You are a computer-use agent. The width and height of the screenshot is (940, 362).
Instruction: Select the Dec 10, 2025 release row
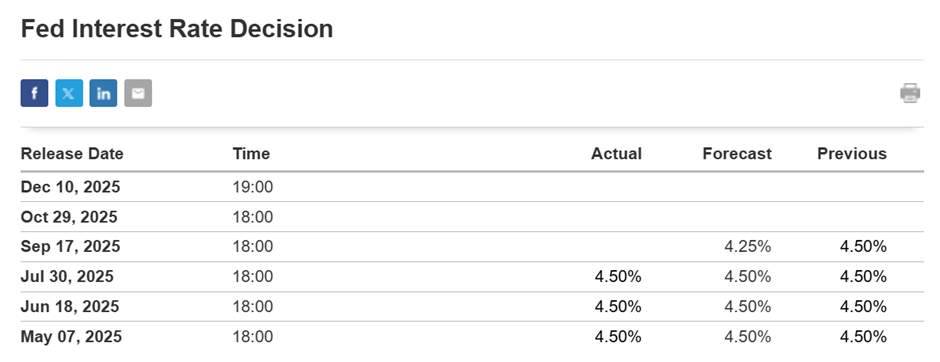tap(472, 187)
